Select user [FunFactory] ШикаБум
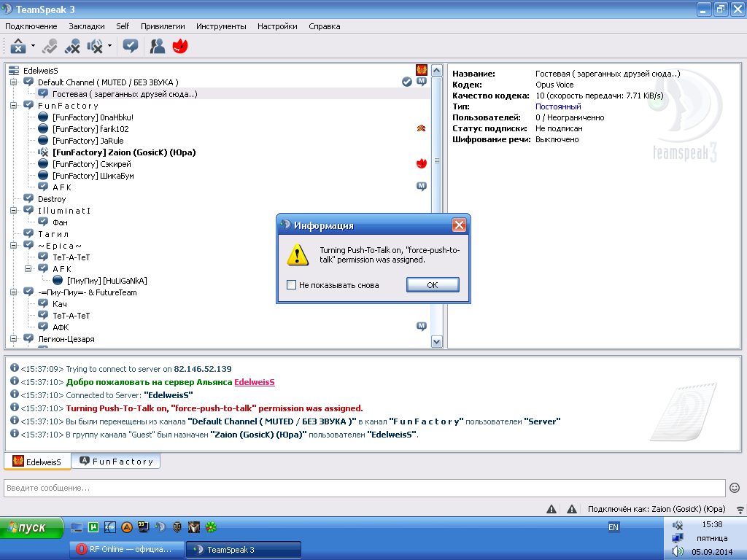Image resolution: width=747 pixels, height=560 pixels. (x=93, y=176)
